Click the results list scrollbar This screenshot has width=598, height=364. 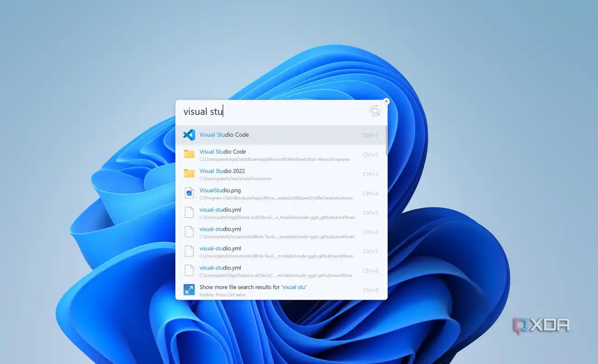coord(386,140)
